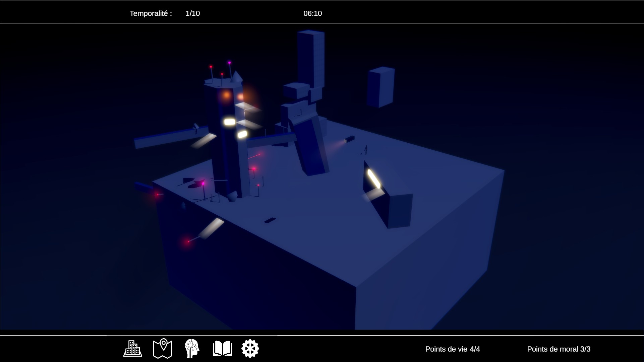Open settings via the gear wheel icon
Viewport: 644px width, 362px height.
250,349
